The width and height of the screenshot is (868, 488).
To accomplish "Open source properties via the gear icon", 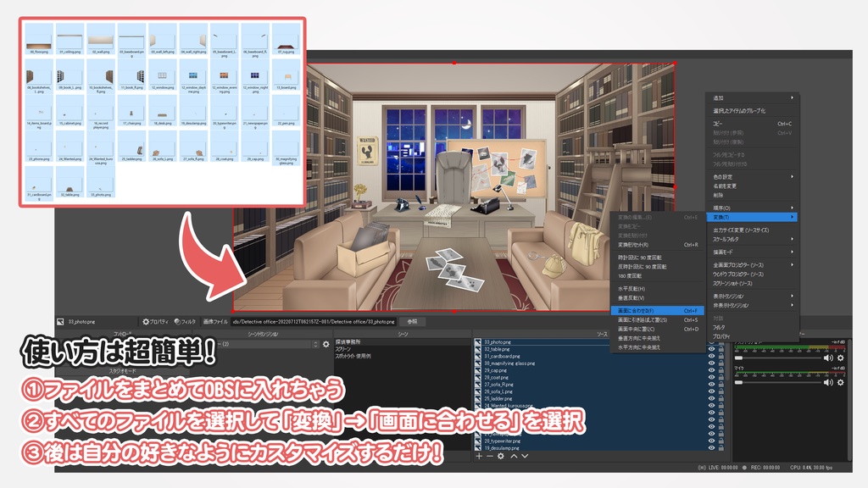I will tap(500, 455).
